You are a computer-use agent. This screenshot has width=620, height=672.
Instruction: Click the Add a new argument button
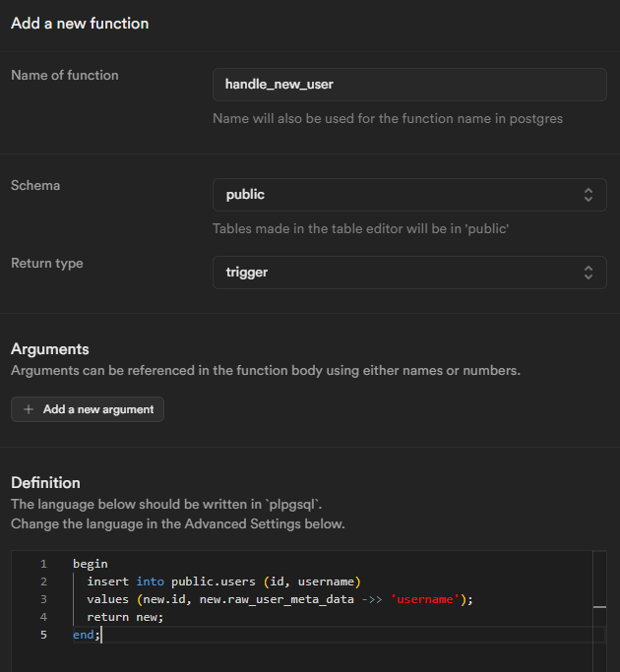click(x=88, y=409)
